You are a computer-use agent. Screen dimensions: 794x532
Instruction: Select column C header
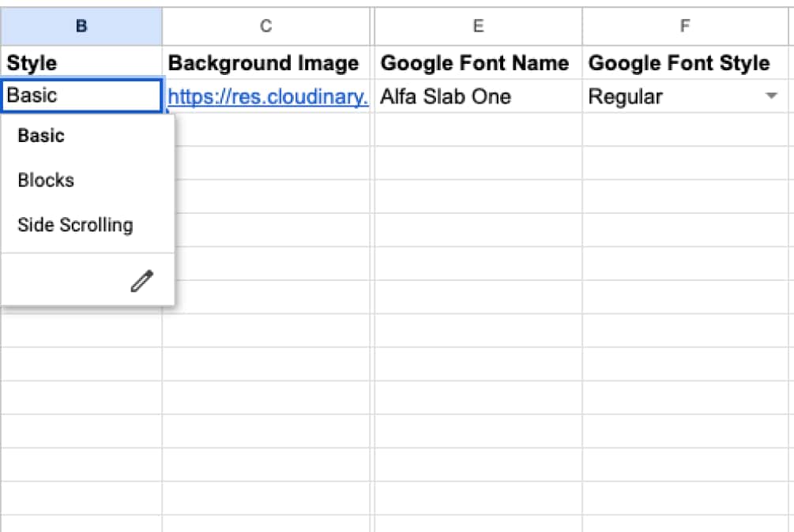(266, 26)
